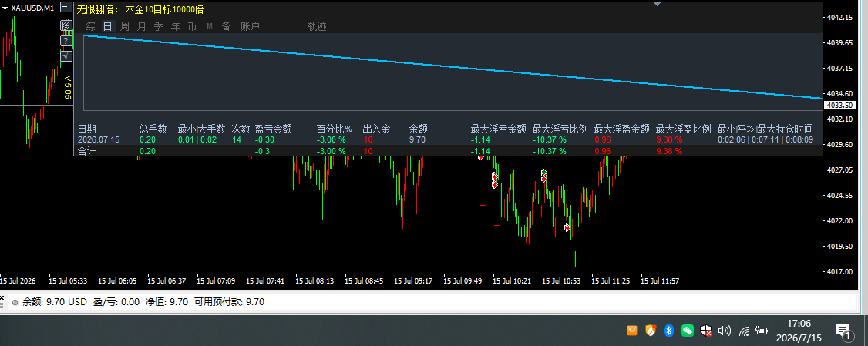Viewport: 868px width, 346px height.
Task: Select the '月' monthly tab
Action: 142,26
